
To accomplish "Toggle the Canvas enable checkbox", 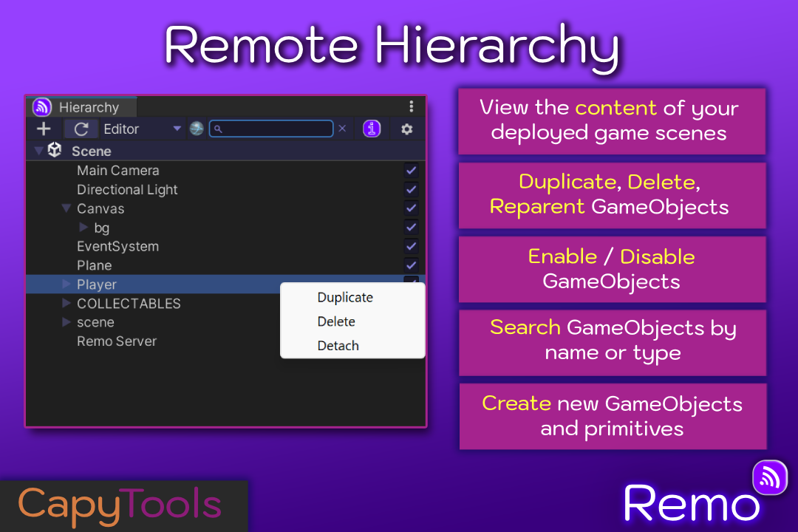I will pyautogui.click(x=412, y=208).
